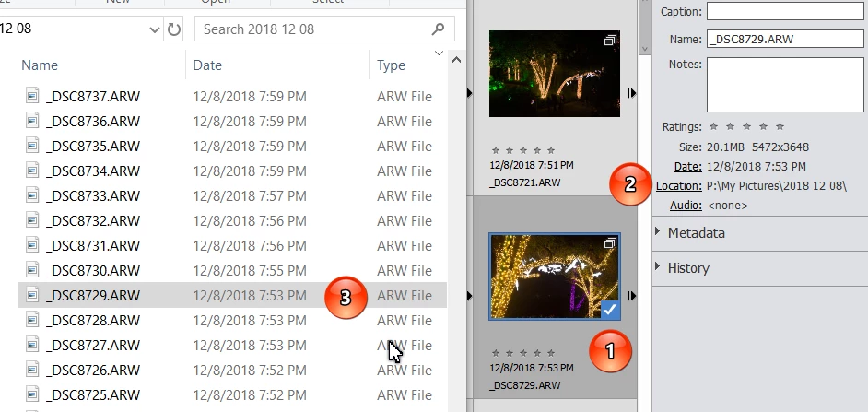This screenshot has height=412, width=868.
Task: Select the _DSC8729.ARW thumbnail
Action: (x=554, y=277)
